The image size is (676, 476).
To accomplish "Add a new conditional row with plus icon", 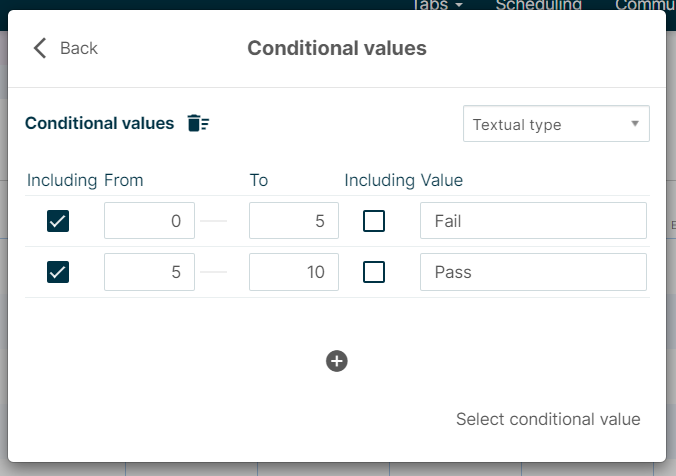I will tap(337, 361).
